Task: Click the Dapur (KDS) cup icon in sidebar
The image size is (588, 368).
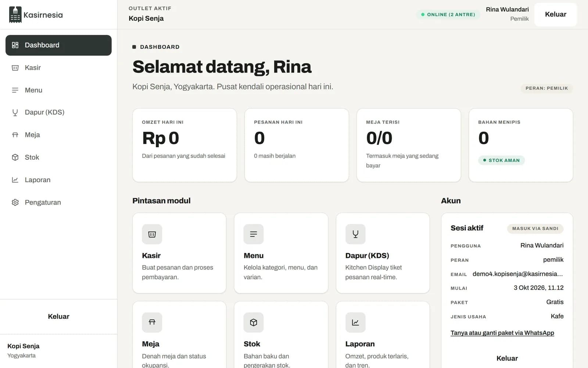Action: 15,113
